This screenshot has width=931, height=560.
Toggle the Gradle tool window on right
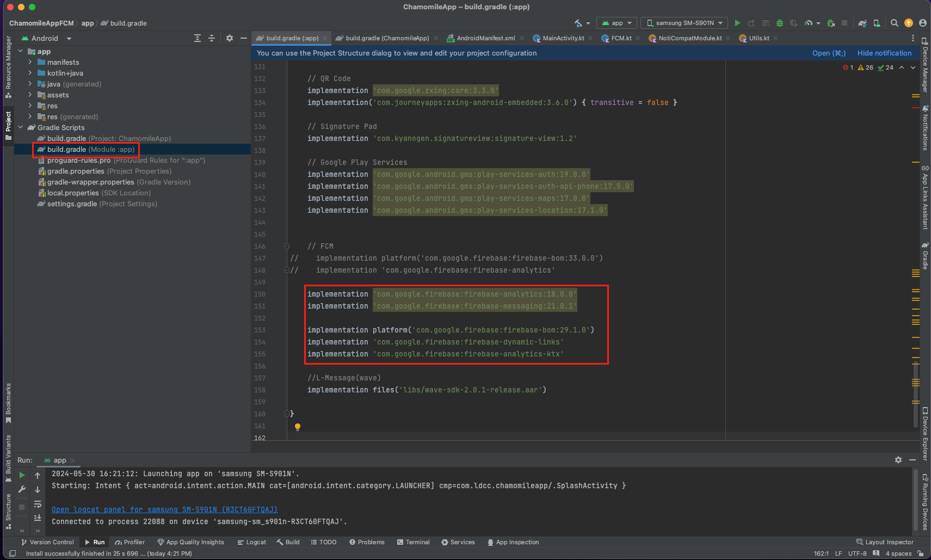(925, 256)
